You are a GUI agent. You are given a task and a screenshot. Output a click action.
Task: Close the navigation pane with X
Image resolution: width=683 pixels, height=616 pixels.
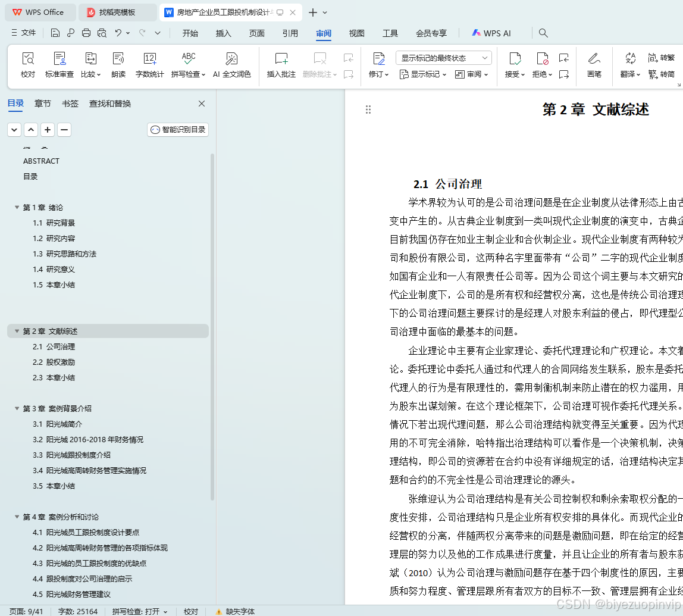point(201,104)
